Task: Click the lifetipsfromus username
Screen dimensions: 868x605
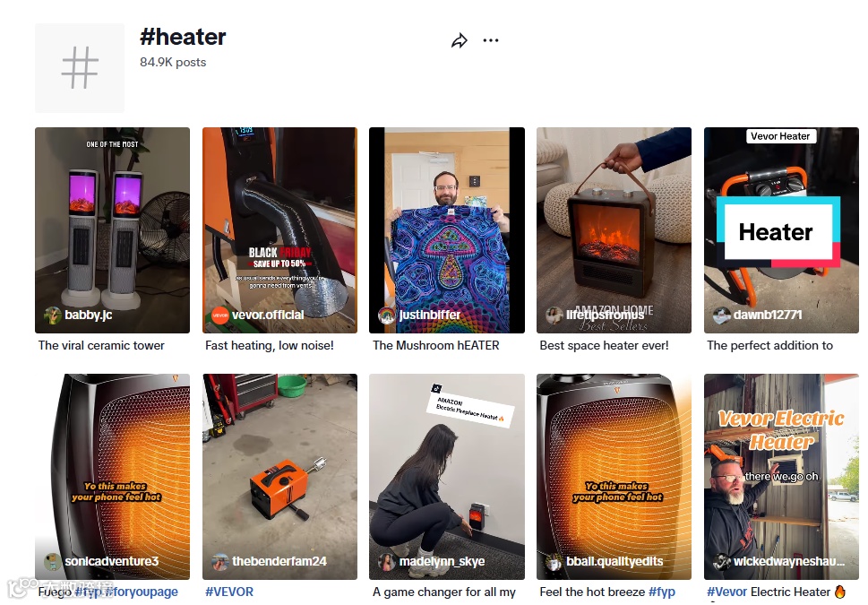Action: pos(605,315)
